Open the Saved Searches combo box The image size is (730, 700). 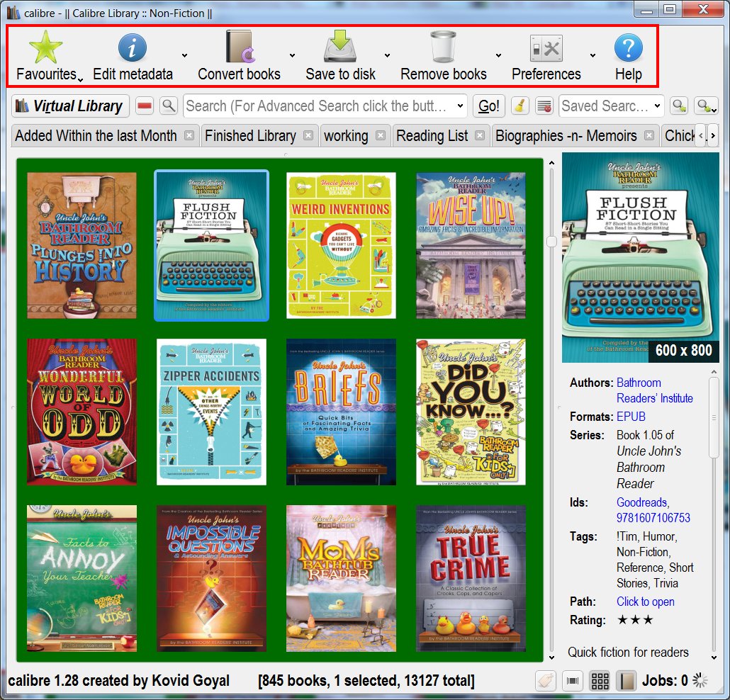coord(611,106)
